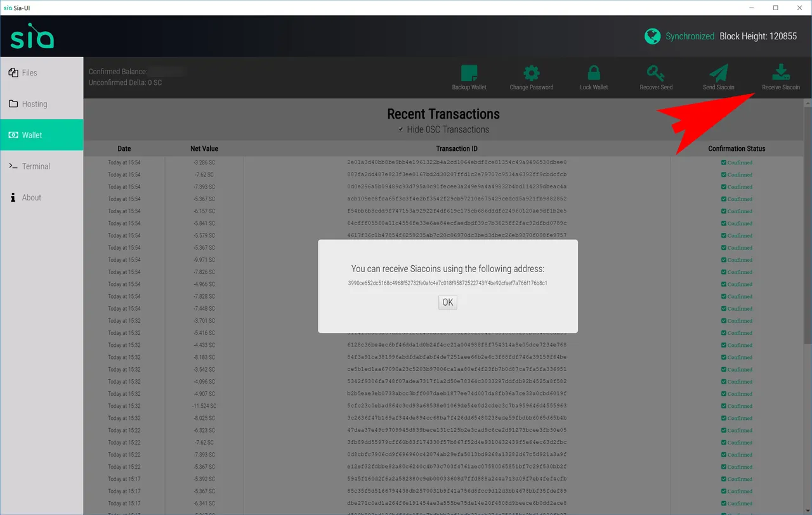This screenshot has height=515, width=812.
Task: Select transaction ID starting acb109ec8fca
Action: pyautogui.click(x=457, y=199)
